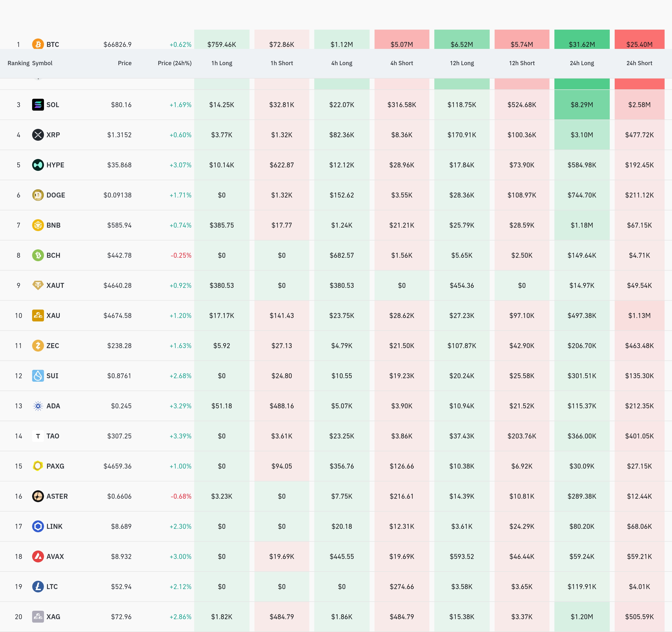Sort by Price (24h%) column header
Image resolution: width=672 pixels, height=632 pixels.
[174, 63]
